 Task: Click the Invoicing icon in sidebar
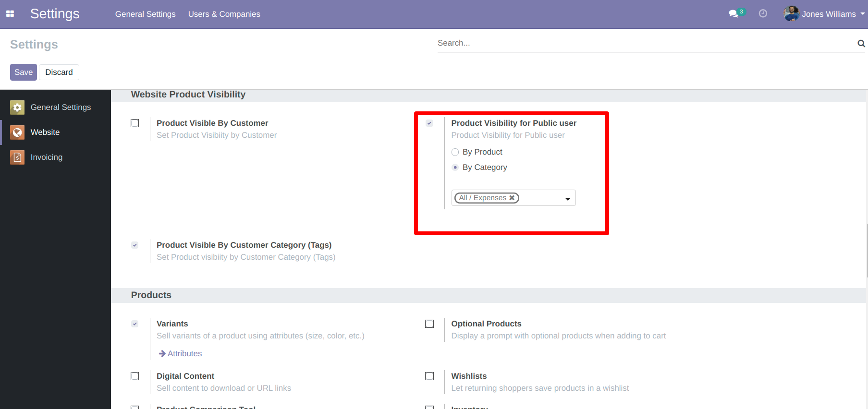(17, 157)
